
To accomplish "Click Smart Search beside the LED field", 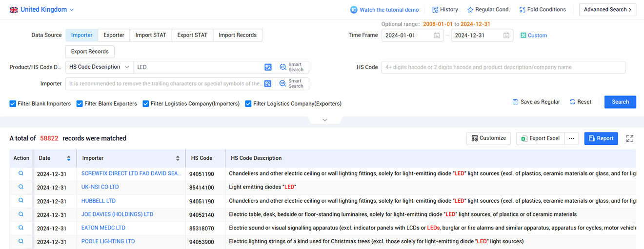I will (292, 67).
